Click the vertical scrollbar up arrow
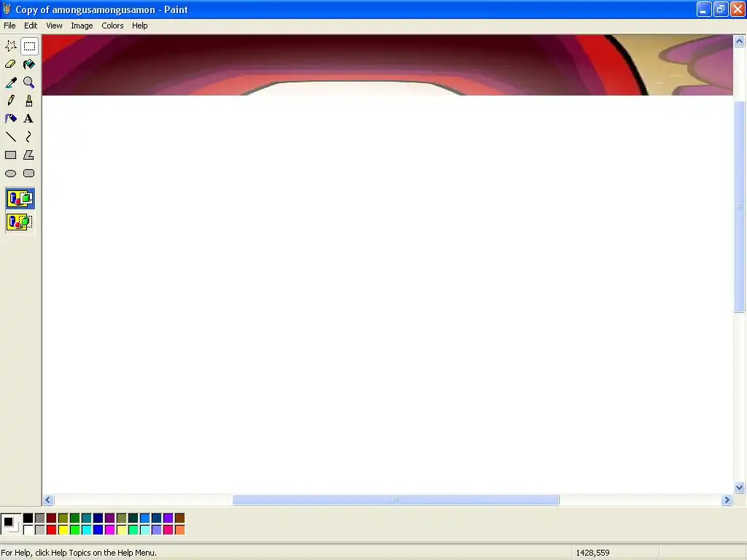This screenshot has height=560, width=747. click(x=740, y=42)
